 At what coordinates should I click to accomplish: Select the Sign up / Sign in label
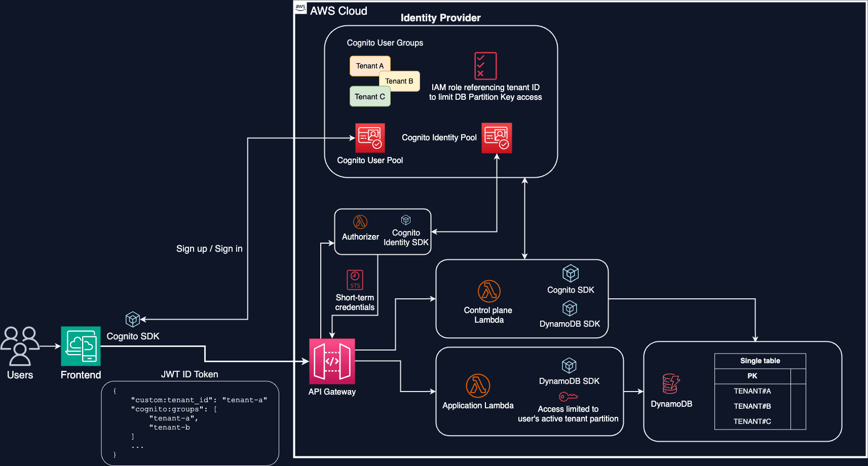(209, 249)
